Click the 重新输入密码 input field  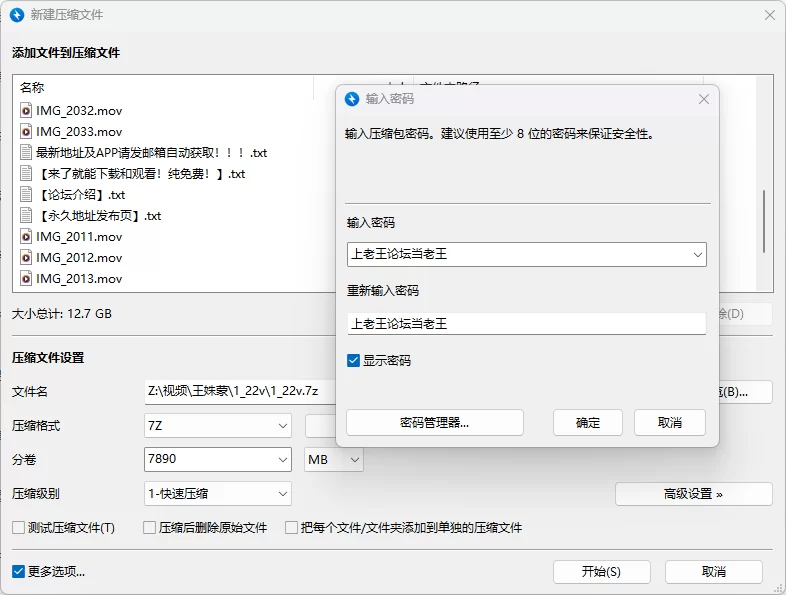pos(526,324)
